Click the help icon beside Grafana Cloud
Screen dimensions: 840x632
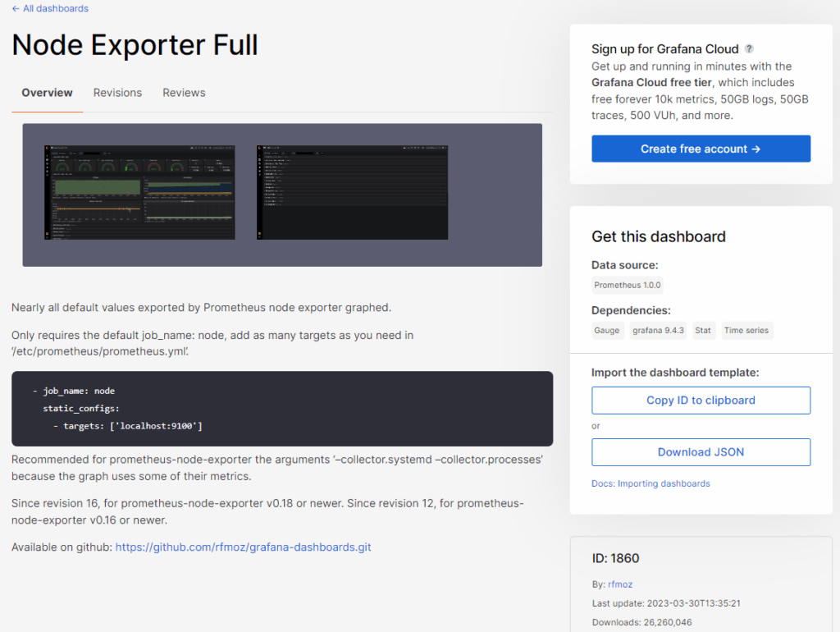pyautogui.click(x=750, y=48)
